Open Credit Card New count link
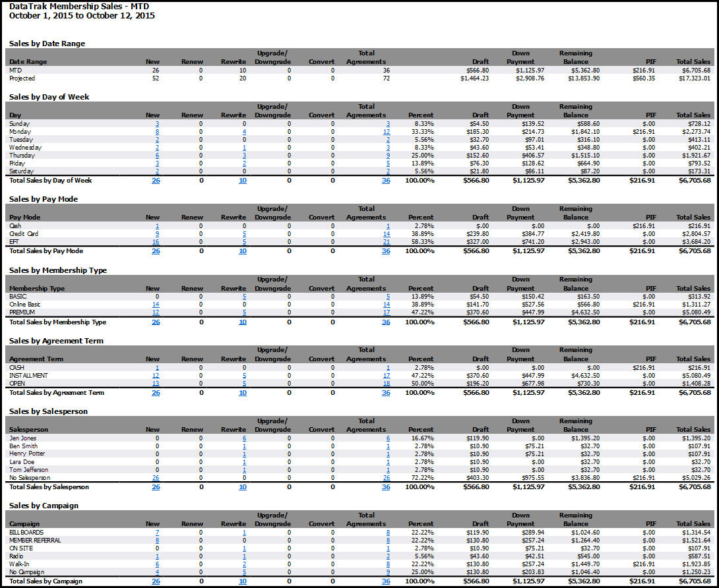 tap(157, 234)
